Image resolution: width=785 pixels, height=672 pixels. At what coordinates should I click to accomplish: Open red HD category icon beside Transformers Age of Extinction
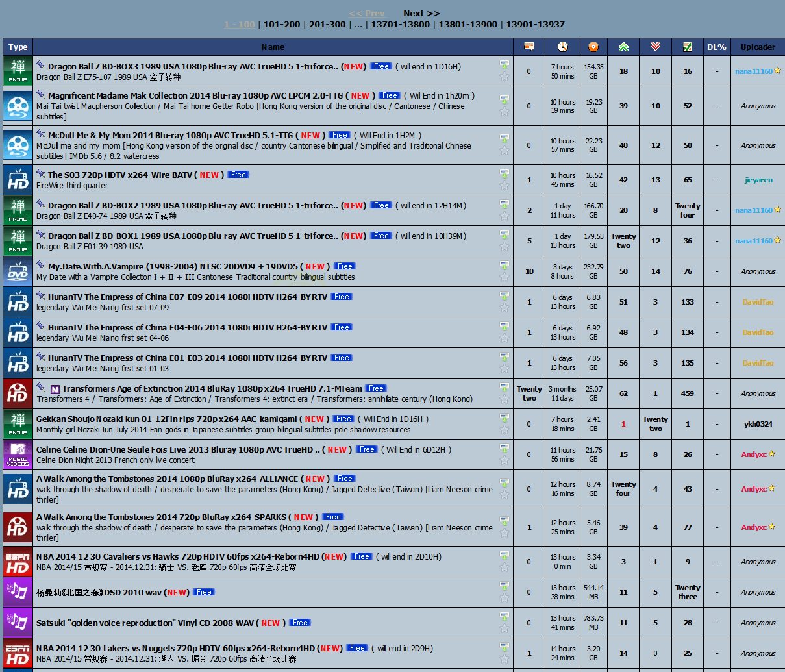(x=18, y=393)
